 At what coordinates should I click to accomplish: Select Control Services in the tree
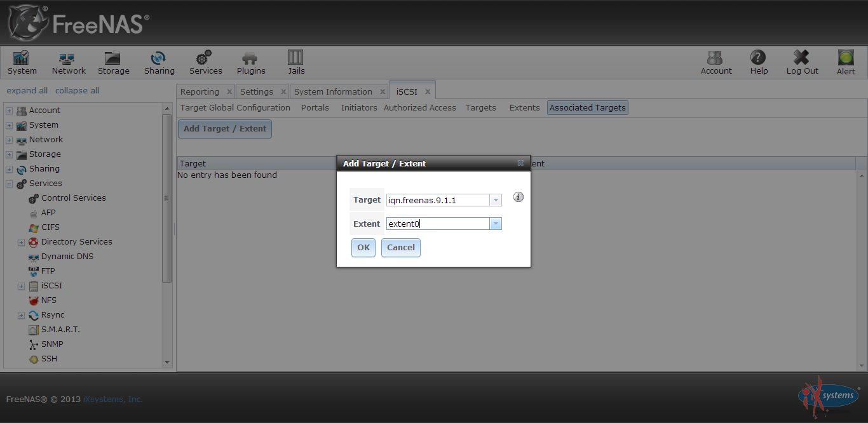(x=74, y=198)
